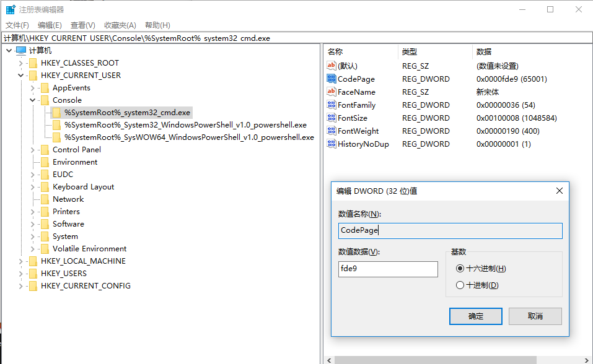The width and height of the screenshot is (593, 364).
Task: Click the horizontal scrollbar right arrow
Action: [587, 360]
